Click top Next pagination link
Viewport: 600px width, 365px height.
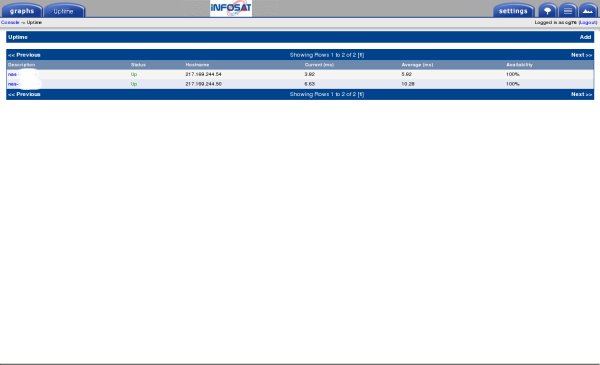[x=581, y=55]
